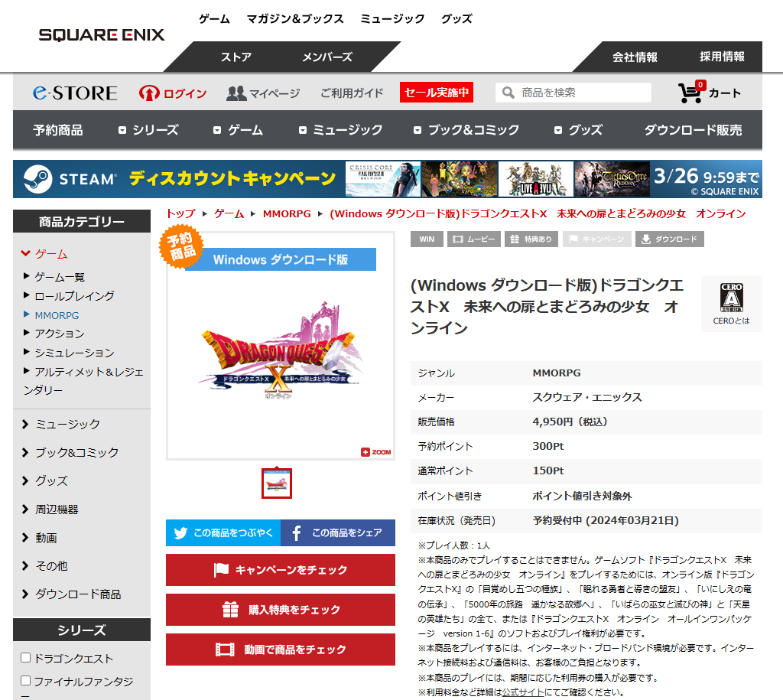Open the ご利用ガイド link
This screenshot has height=700, width=783.
(352, 93)
